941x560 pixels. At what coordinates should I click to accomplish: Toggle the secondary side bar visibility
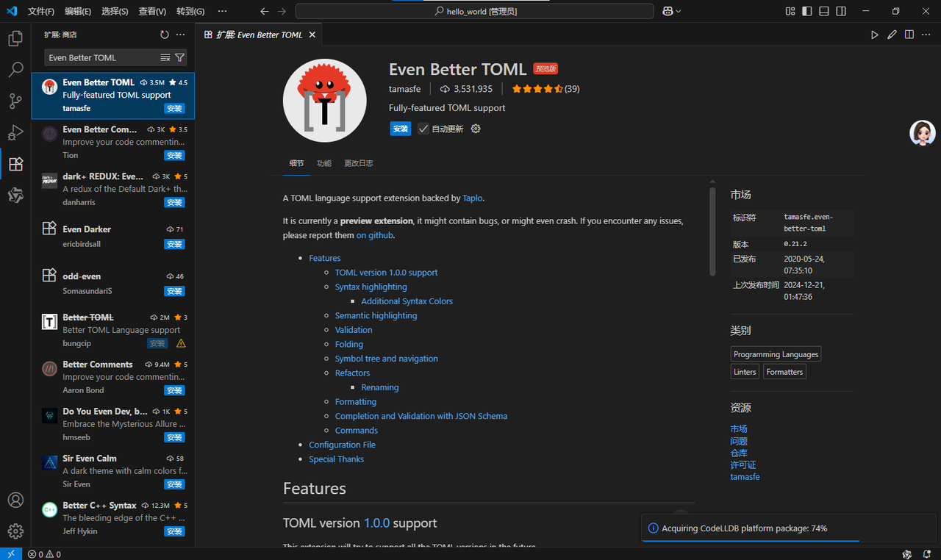tap(841, 11)
